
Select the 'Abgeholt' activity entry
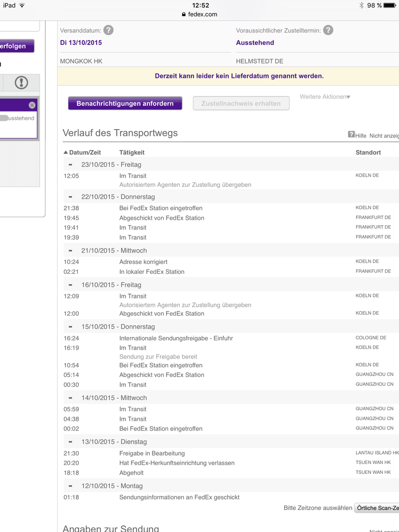[132, 473]
